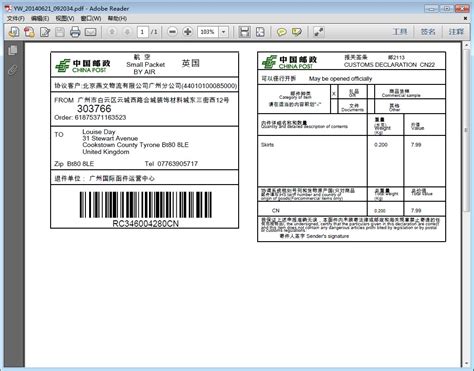Open the 工具 tools pane
The image size is (474, 371).
point(400,32)
